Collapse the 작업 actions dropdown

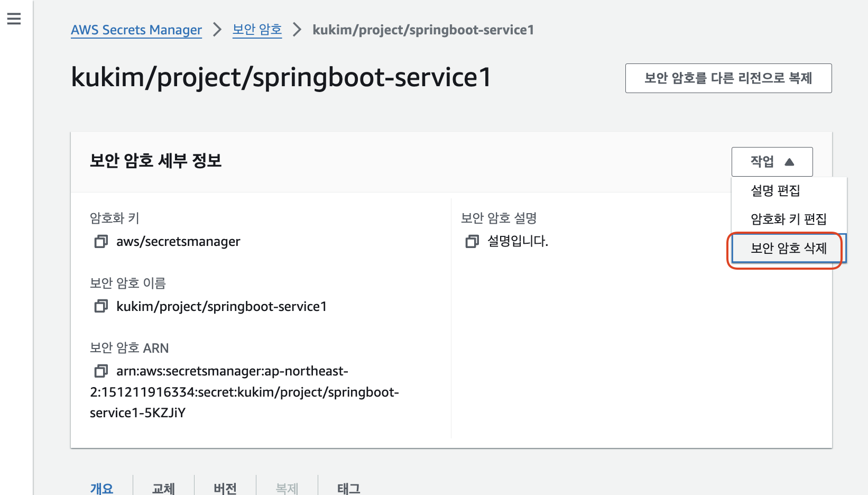click(x=772, y=162)
